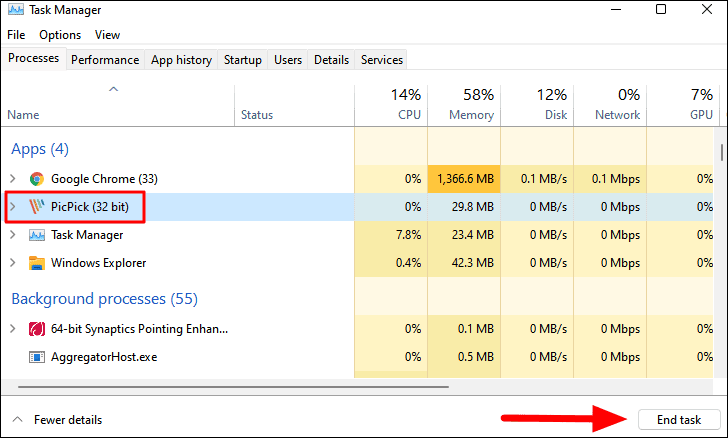Open the Startup tab

point(242,60)
